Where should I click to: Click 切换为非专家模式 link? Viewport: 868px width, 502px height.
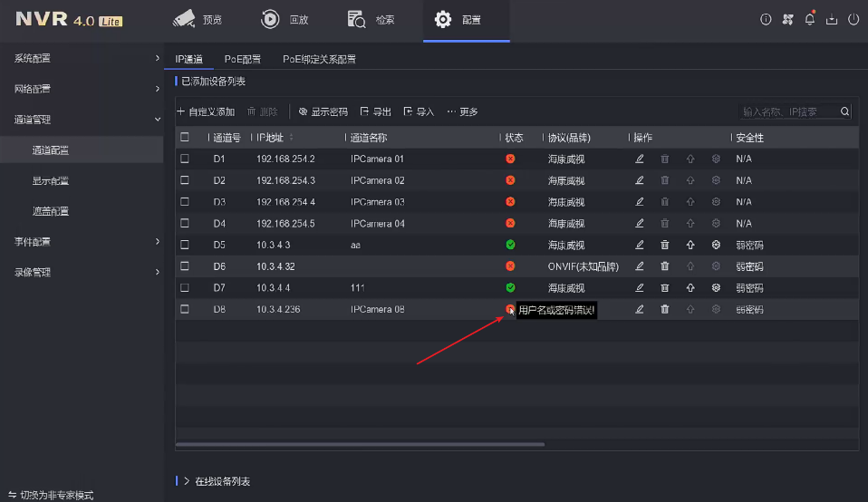[51, 496]
